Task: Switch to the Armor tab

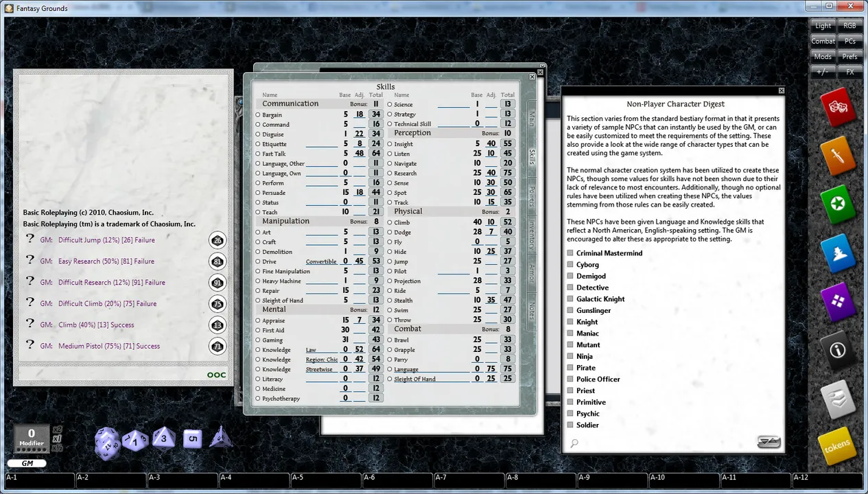Action: [x=531, y=274]
